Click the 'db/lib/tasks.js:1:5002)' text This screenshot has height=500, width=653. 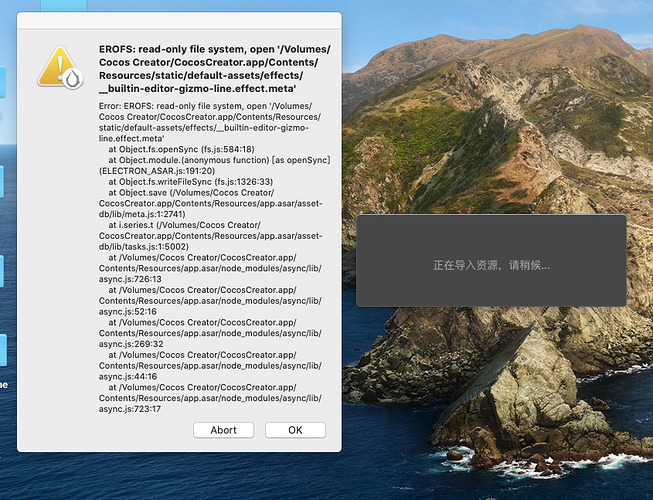click(144, 246)
